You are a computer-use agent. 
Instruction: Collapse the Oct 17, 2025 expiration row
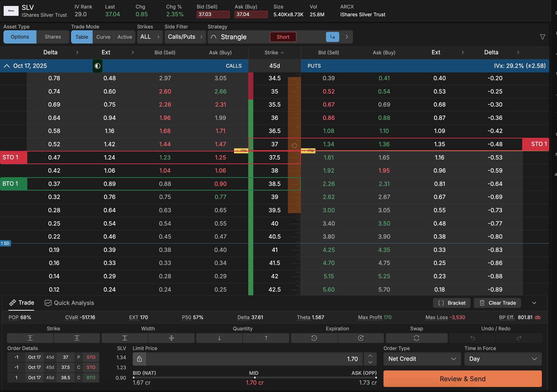(x=7, y=66)
